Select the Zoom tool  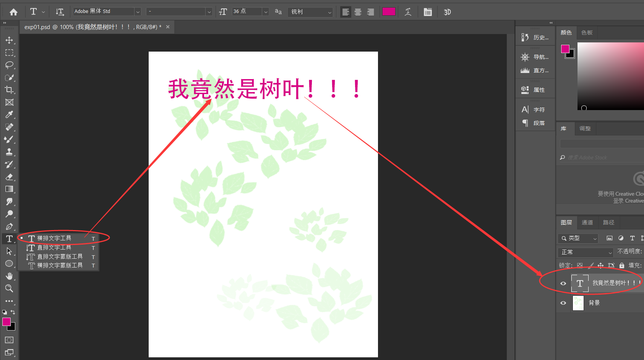coord(9,289)
